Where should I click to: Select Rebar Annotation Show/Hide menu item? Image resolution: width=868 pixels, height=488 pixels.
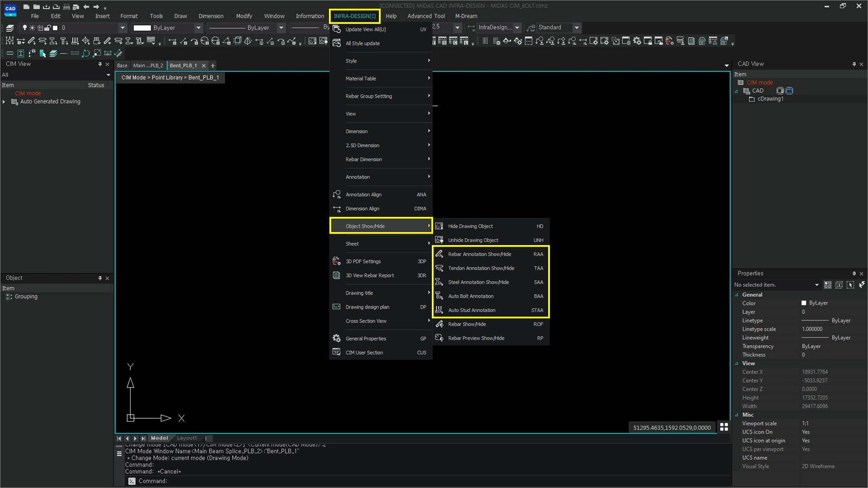[x=491, y=254]
